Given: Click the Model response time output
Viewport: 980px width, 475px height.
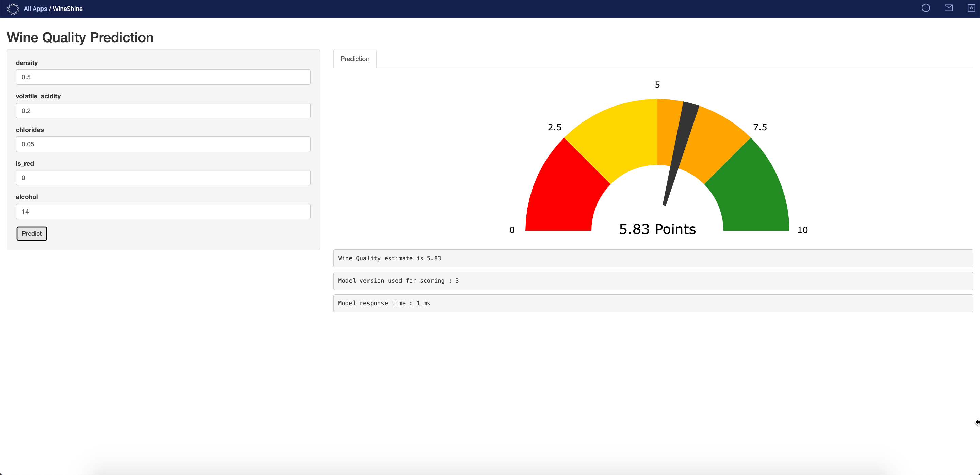Looking at the screenshot, I should click(653, 303).
